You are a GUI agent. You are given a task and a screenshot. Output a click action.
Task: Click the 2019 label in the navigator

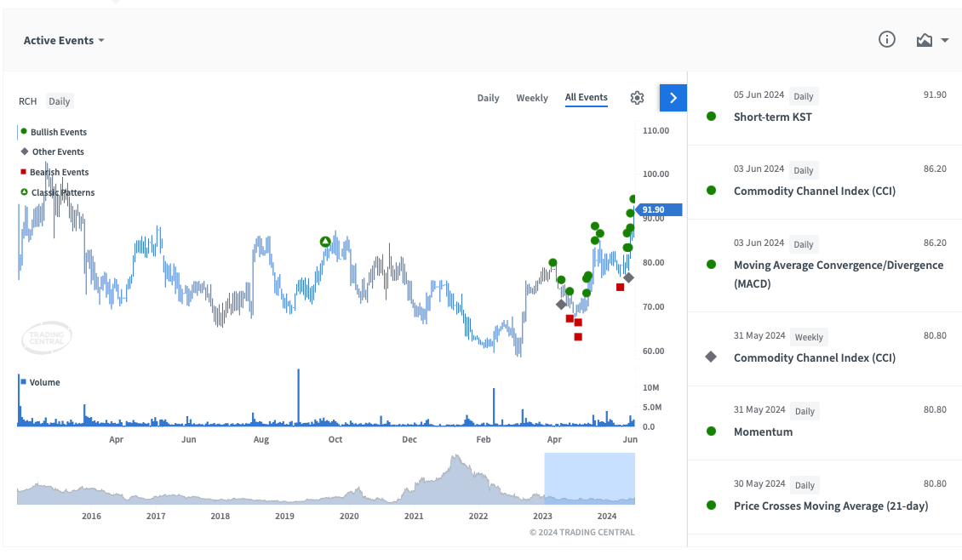coord(284,517)
